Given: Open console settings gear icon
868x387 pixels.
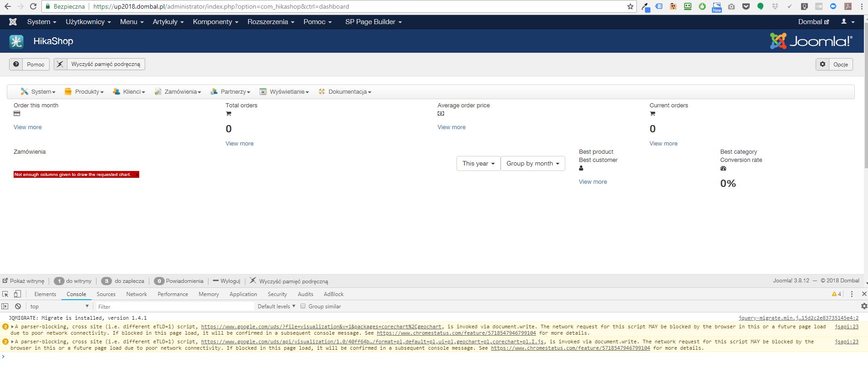Looking at the screenshot, I should point(864,306).
